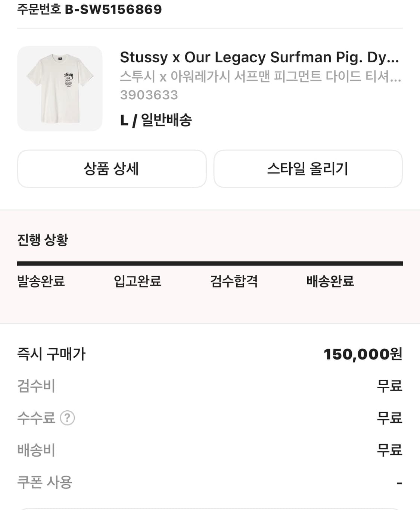The height and width of the screenshot is (510, 420).
Task: Select the order number B-SW5156869
Action: tap(113, 9)
